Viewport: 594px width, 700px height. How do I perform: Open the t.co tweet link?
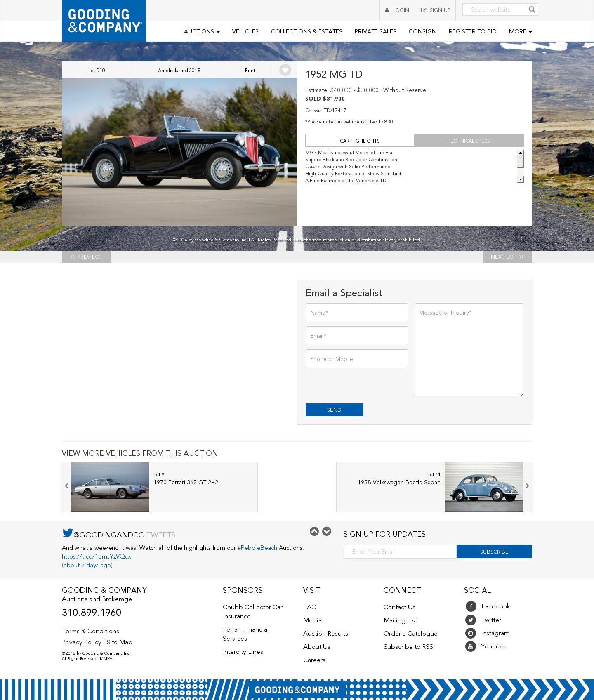(97, 556)
